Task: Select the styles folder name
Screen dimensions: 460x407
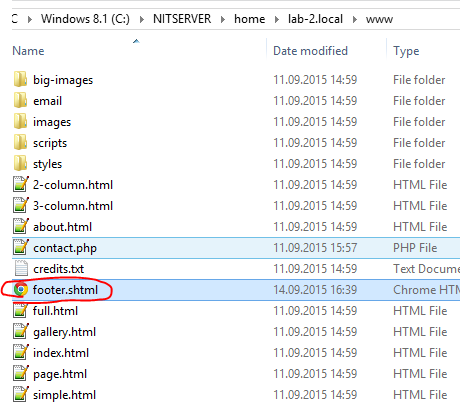Action: (x=47, y=164)
